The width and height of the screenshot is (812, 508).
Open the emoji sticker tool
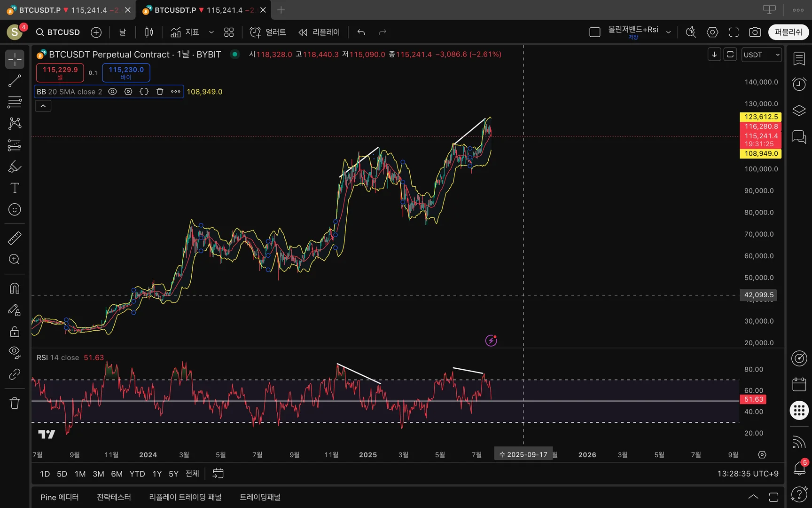pyautogui.click(x=15, y=209)
